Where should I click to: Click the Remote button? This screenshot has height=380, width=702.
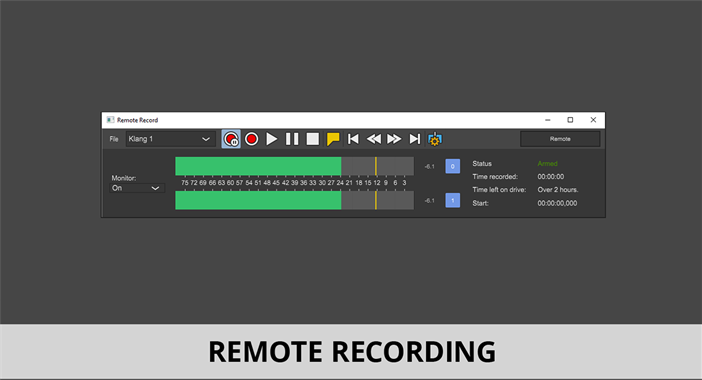(x=560, y=139)
